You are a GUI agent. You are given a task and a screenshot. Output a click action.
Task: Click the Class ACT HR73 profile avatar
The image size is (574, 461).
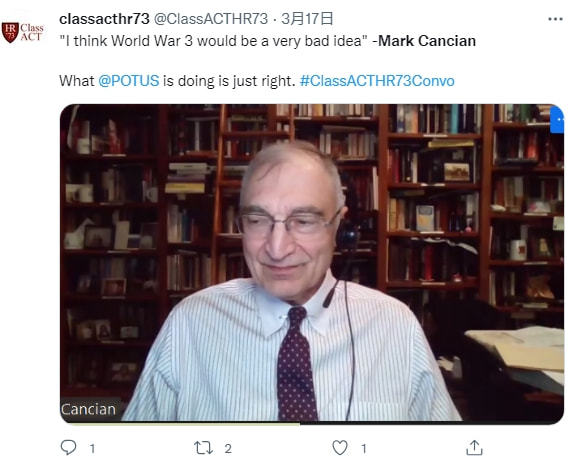point(22,32)
